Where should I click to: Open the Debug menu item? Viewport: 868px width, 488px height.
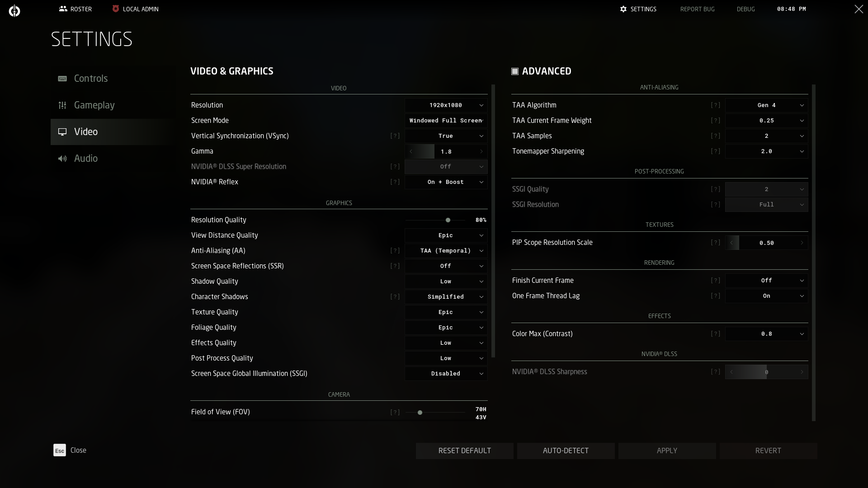pos(745,9)
